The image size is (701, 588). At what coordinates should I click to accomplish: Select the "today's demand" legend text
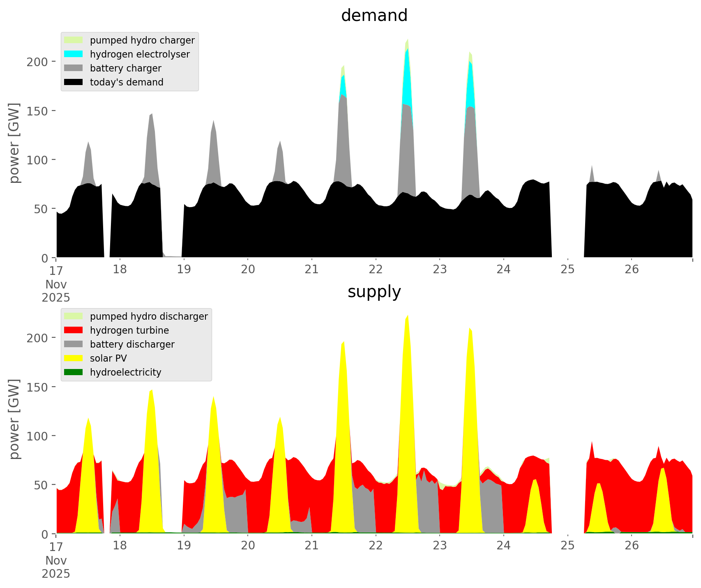127,82
